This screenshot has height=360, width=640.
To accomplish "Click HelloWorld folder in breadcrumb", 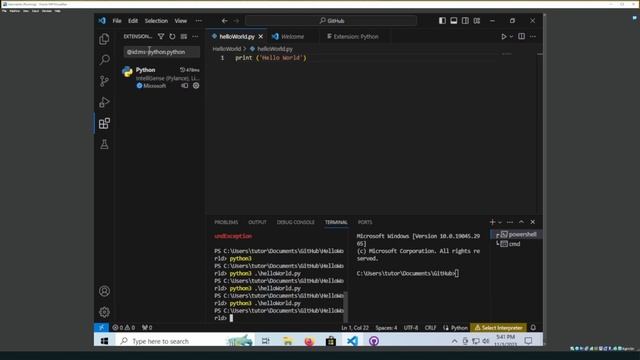I will [227, 49].
